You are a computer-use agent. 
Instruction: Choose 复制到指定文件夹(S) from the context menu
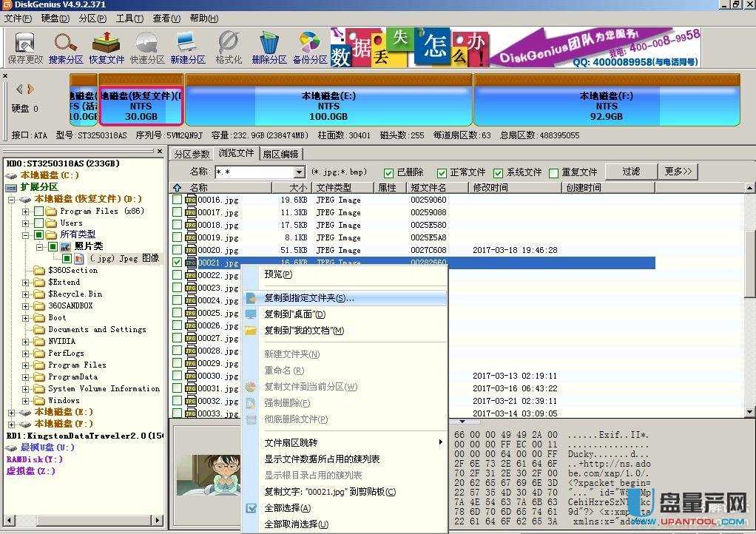[309, 298]
